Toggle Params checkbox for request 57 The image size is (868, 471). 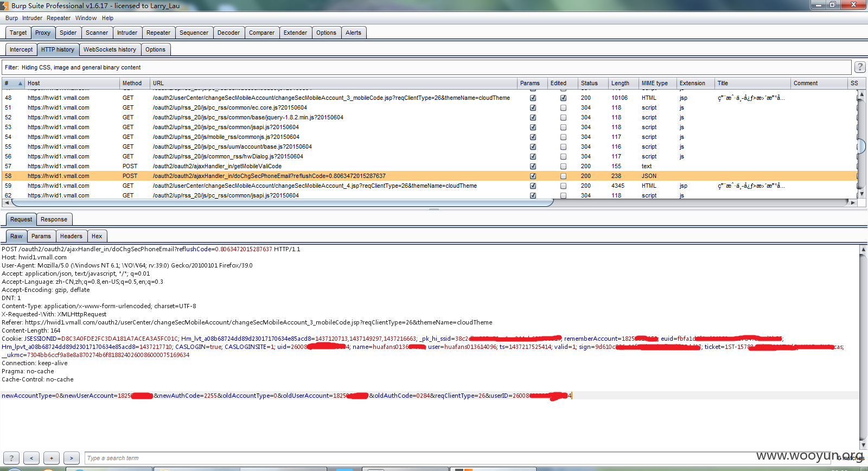tap(533, 167)
